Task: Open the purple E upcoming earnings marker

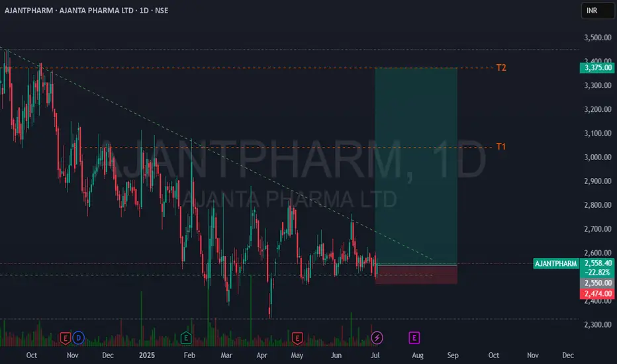Action: tap(414, 338)
